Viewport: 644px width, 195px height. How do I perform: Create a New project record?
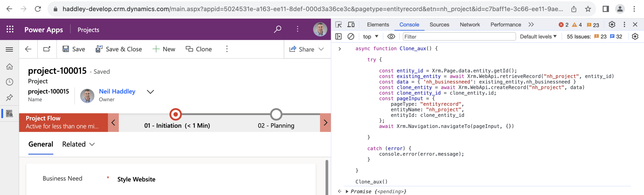[164, 49]
